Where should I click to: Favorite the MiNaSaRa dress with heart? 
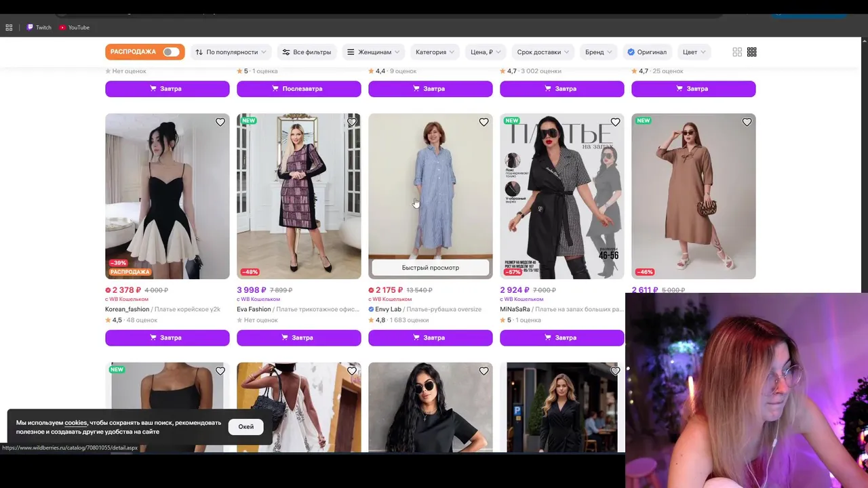pyautogui.click(x=615, y=123)
